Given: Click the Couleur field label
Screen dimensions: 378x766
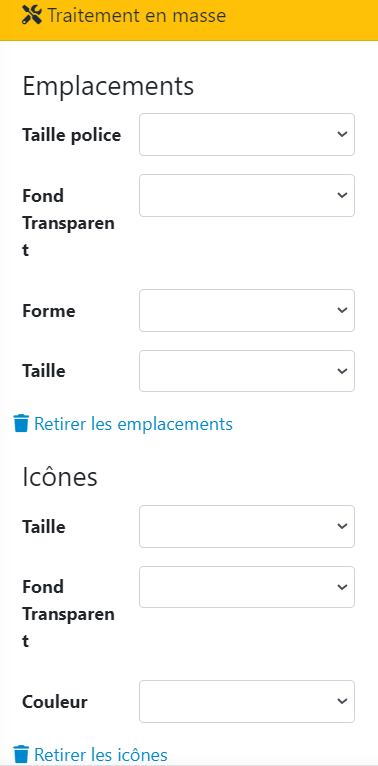Looking at the screenshot, I should tap(55, 702).
